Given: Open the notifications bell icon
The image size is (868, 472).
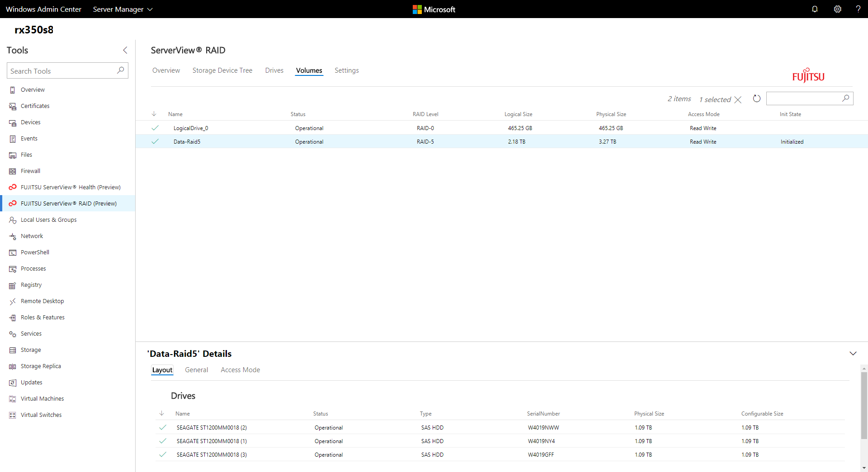Looking at the screenshot, I should [x=815, y=9].
